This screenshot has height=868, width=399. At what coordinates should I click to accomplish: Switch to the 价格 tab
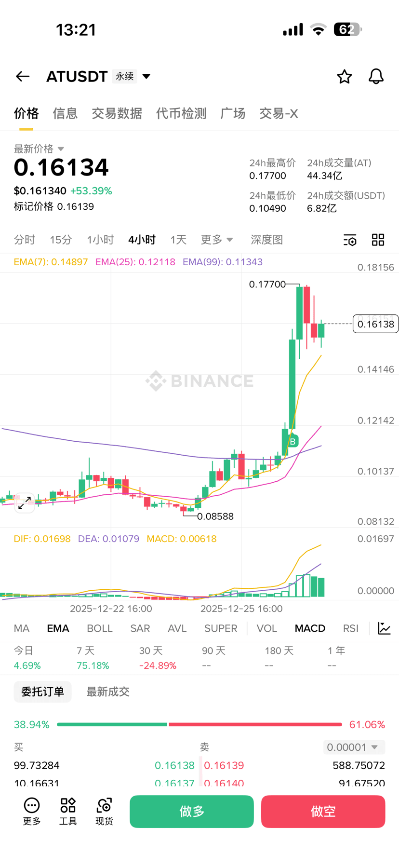coord(26,113)
